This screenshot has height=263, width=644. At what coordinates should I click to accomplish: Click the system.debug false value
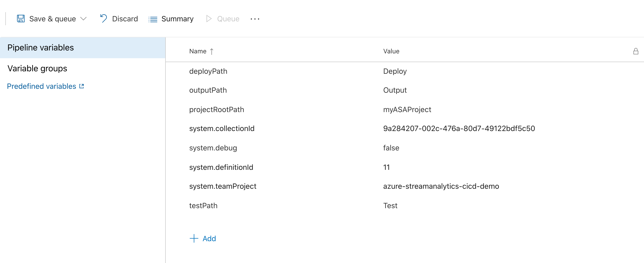pos(391,148)
